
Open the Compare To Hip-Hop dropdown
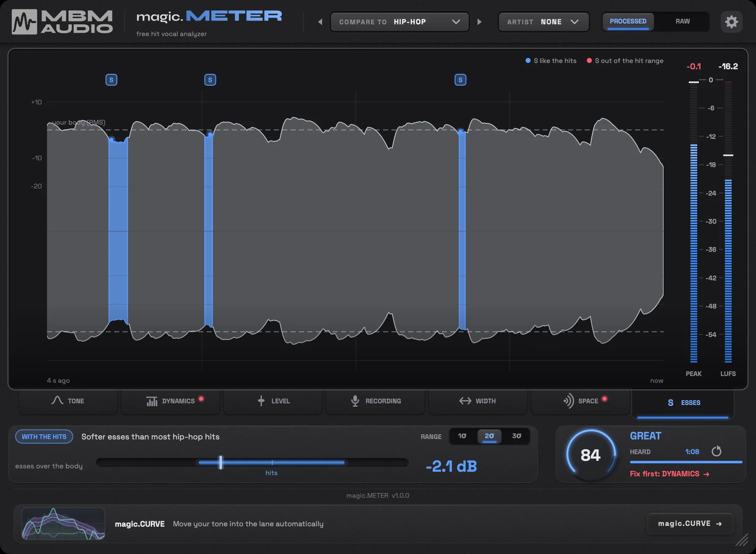[x=400, y=22]
